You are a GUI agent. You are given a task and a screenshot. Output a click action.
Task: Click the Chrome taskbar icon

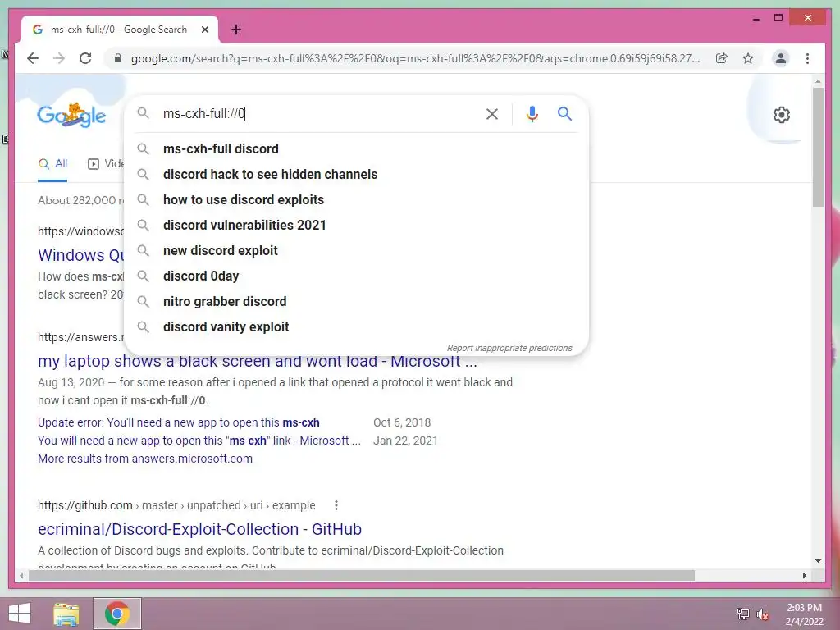click(x=117, y=614)
